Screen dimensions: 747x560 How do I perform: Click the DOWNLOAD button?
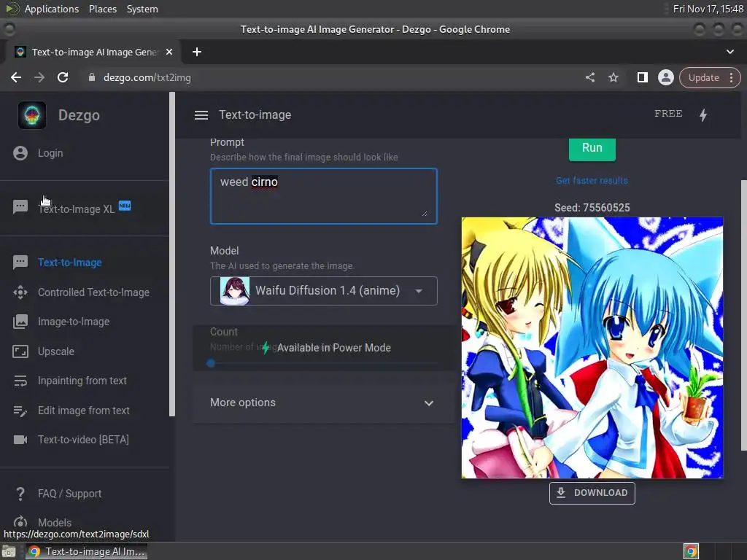point(592,493)
